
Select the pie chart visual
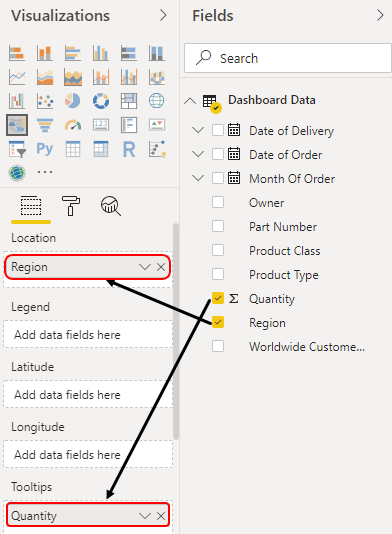(x=73, y=101)
